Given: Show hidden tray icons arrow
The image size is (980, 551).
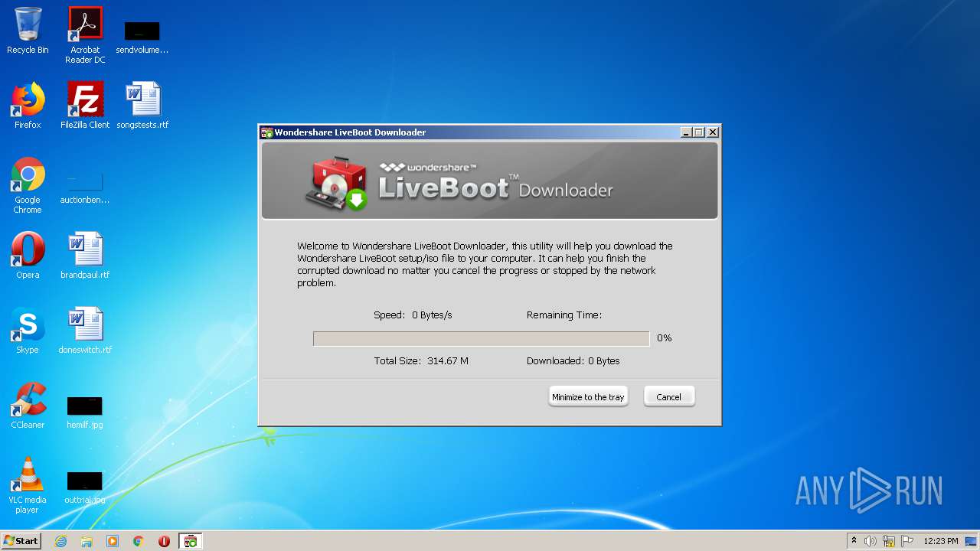Looking at the screenshot, I should point(854,541).
